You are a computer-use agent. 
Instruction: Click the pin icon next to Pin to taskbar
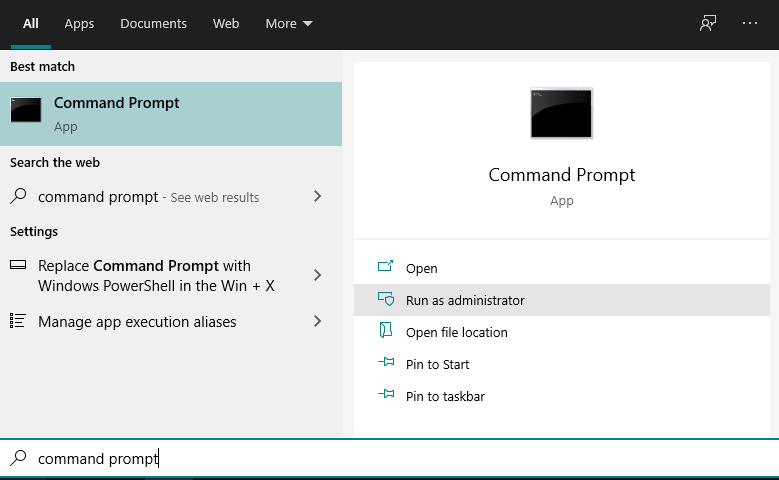click(386, 394)
